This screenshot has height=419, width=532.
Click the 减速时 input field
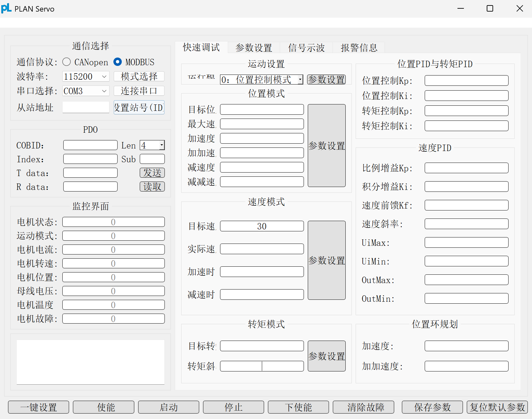[x=262, y=295]
